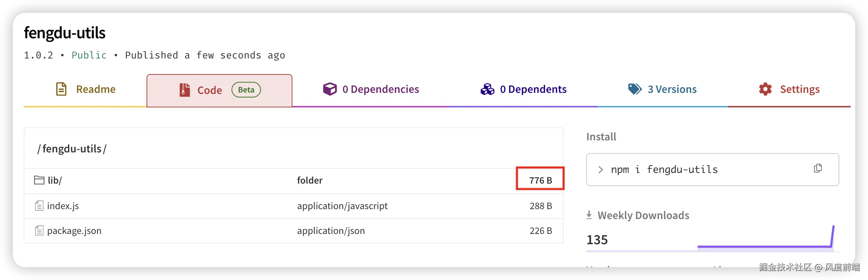868x280 pixels.
Task: Click the weekly downloads sparkline chart
Action: (765, 241)
